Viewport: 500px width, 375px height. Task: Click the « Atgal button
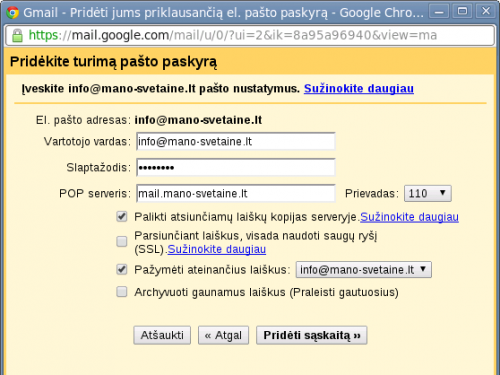[x=223, y=335]
